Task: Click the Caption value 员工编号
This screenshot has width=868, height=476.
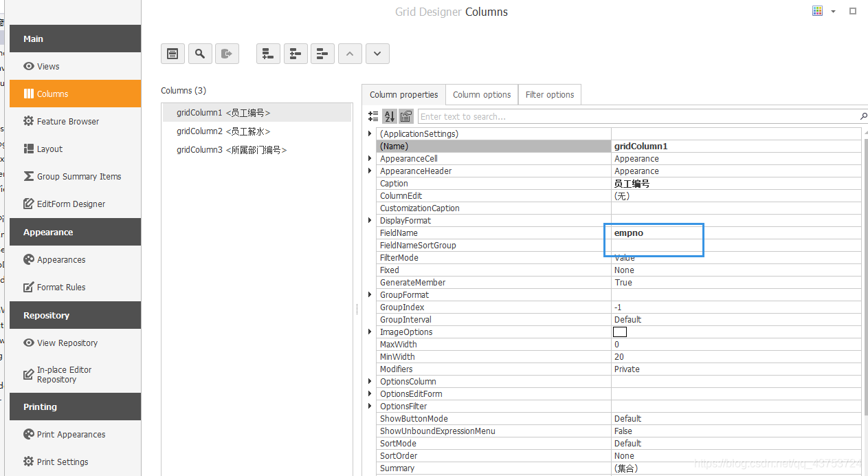Action: pos(632,184)
